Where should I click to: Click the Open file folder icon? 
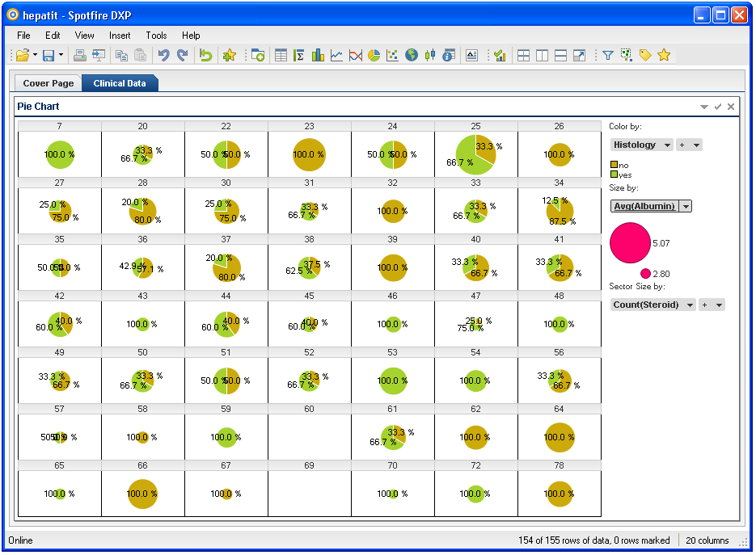click(x=21, y=55)
